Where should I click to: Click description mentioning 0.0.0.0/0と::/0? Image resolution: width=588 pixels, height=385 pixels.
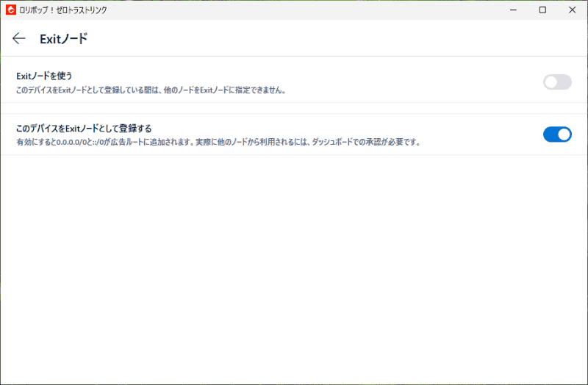coord(218,142)
